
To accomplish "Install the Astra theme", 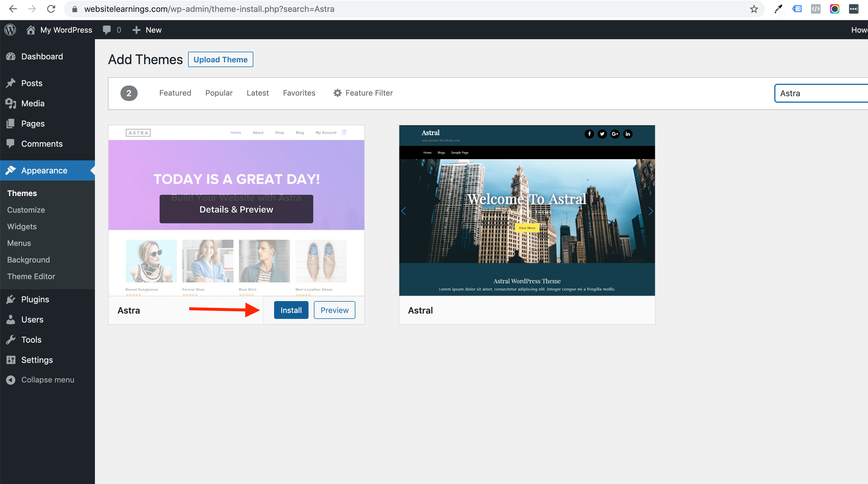I will click(291, 310).
